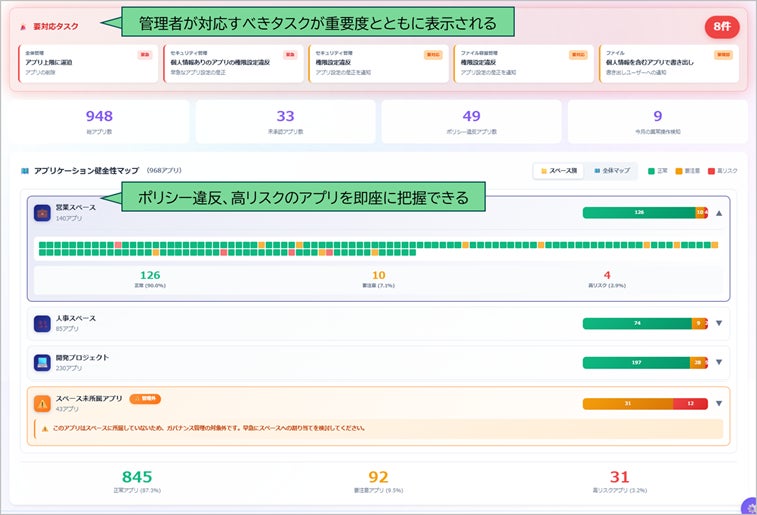Image resolution: width=757 pixels, height=515 pixels.
Task: Click the アプリケーション健全性マップ header icon
Action: pos(24,171)
